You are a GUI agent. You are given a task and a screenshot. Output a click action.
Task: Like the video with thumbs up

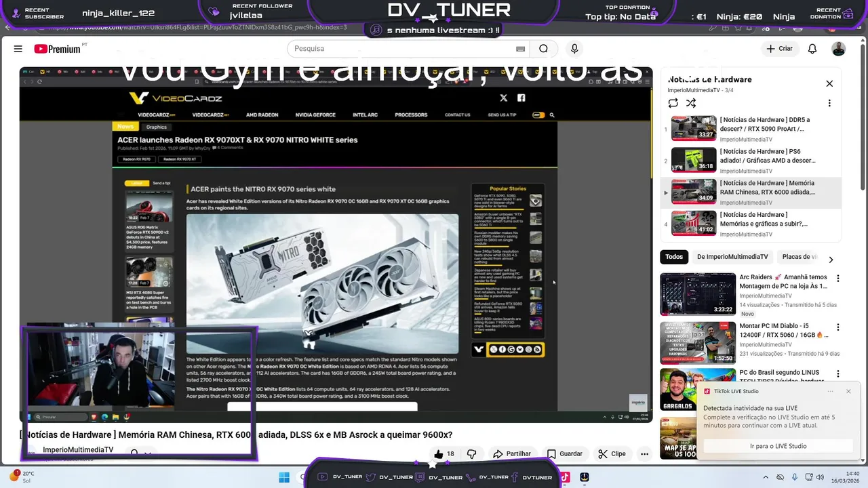pyautogui.click(x=443, y=454)
